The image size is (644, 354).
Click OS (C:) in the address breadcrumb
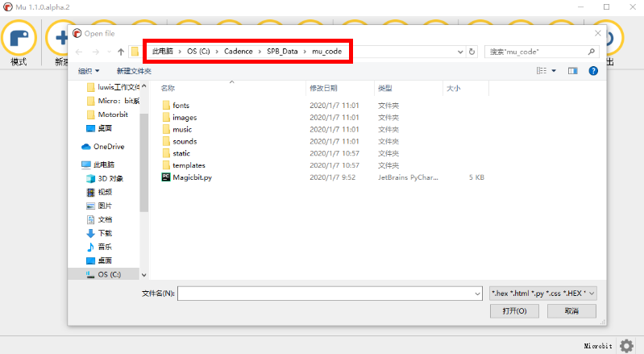(x=198, y=52)
